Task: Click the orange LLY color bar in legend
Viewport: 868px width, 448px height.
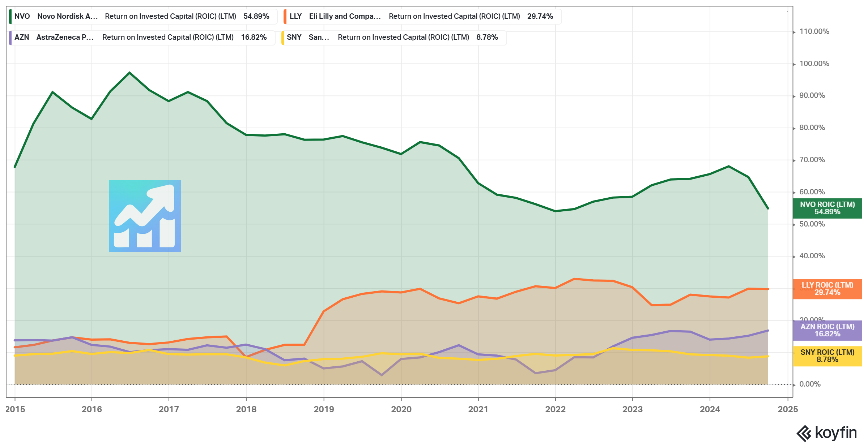Action: coord(285,17)
